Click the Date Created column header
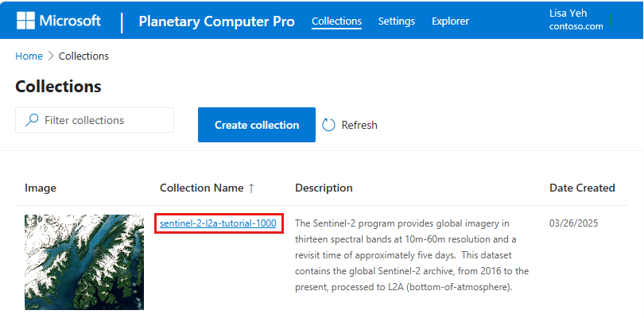The width and height of the screenshot is (644, 318). pyautogui.click(x=582, y=188)
